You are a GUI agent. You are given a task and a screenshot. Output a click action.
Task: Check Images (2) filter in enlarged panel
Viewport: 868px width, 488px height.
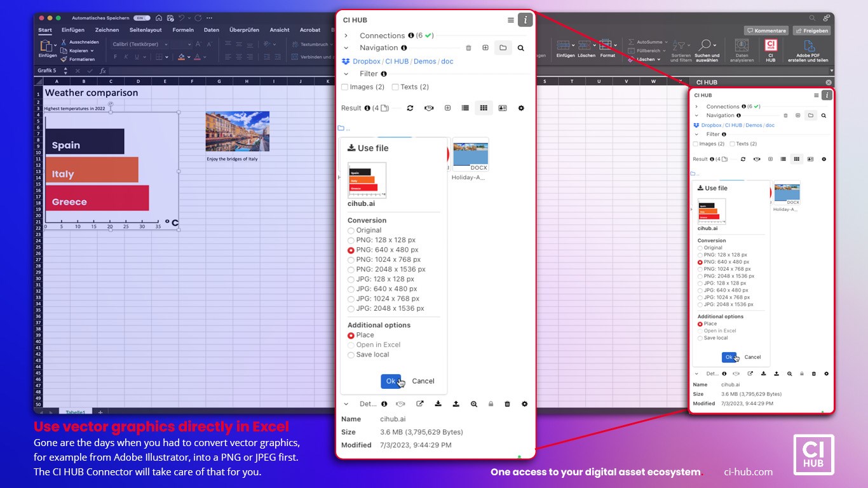tap(345, 87)
